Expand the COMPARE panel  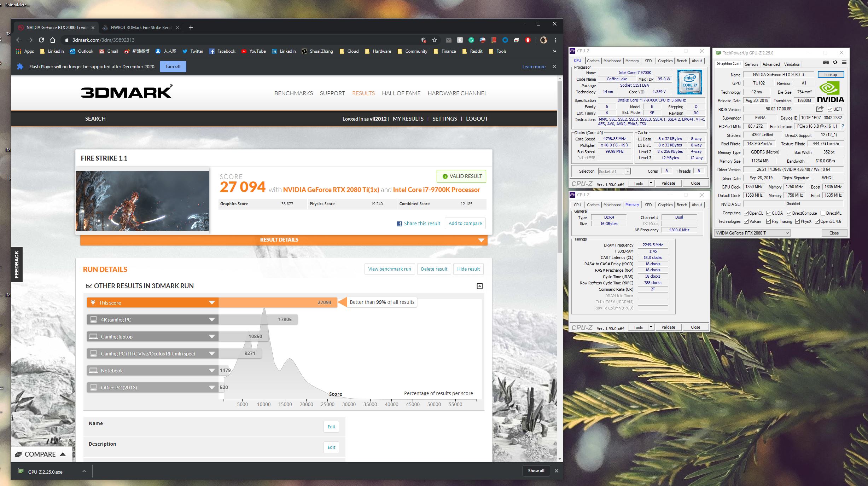41,454
